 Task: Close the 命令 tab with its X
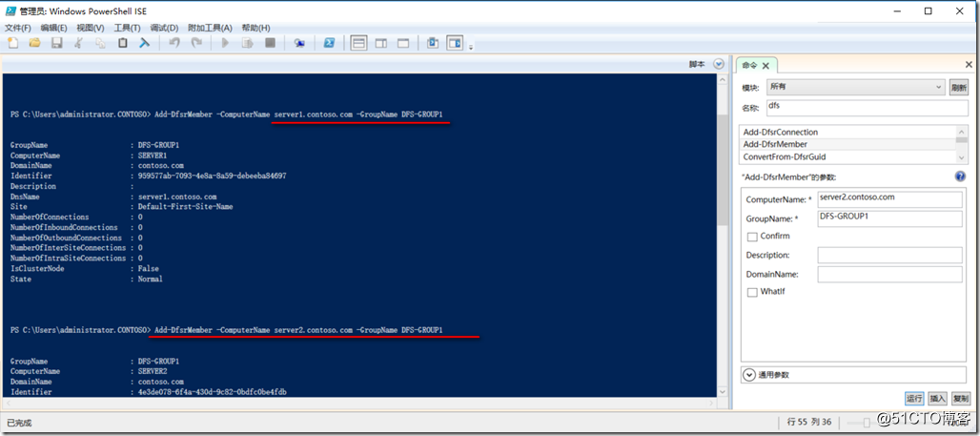tap(766, 66)
